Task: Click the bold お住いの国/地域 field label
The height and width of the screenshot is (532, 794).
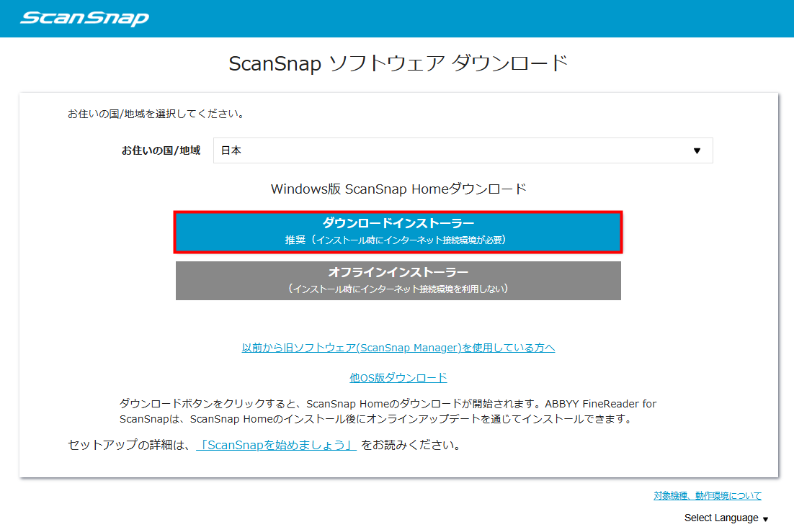Action: tap(161, 151)
